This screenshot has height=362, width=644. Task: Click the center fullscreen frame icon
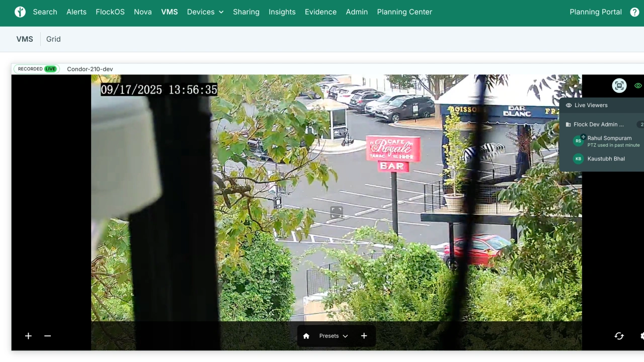(337, 212)
